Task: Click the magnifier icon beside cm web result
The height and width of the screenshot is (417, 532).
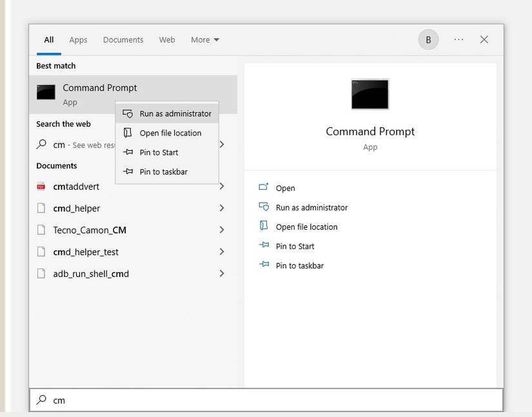Action: point(41,144)
